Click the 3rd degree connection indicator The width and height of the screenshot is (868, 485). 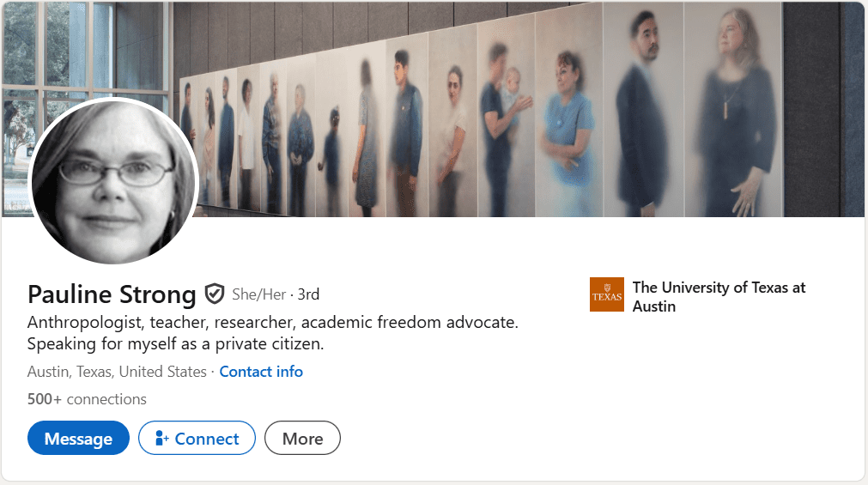click(x=308, y=295)
